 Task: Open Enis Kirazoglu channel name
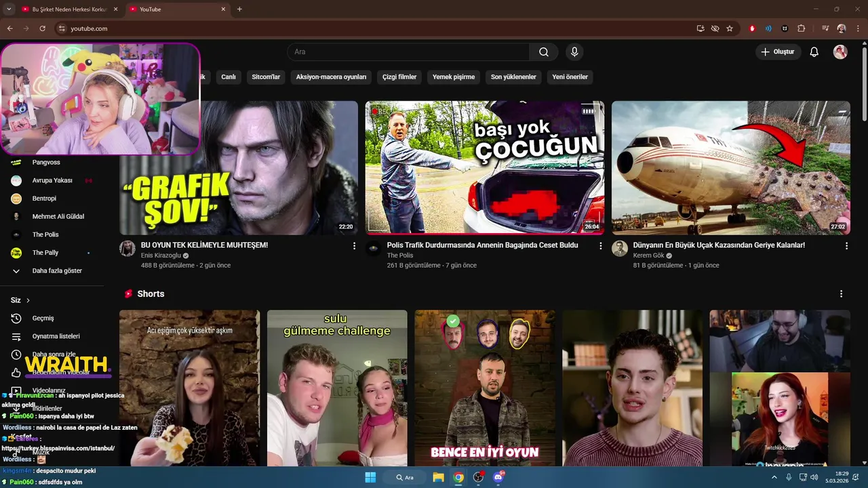161,256
